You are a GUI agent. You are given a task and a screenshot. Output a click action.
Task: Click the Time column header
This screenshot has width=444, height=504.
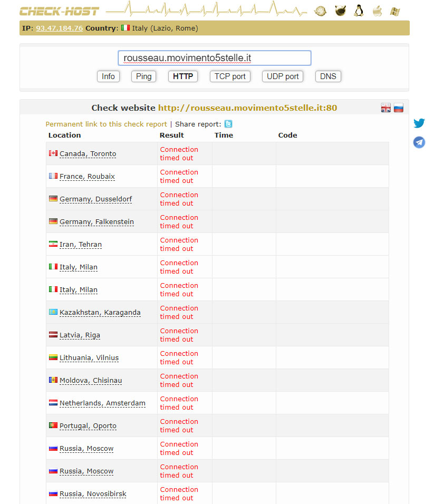224,135
